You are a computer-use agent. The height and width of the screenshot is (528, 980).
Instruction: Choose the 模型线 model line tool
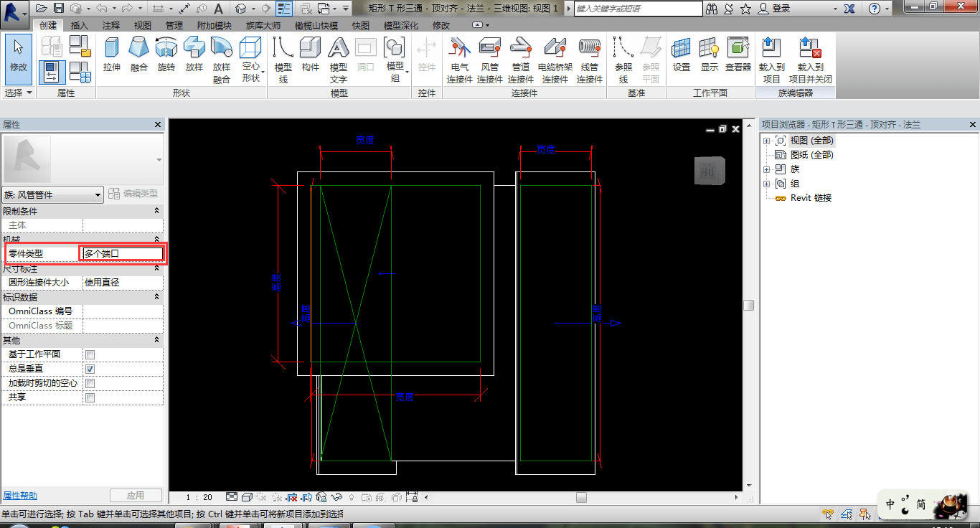click(x=283, y=60)
